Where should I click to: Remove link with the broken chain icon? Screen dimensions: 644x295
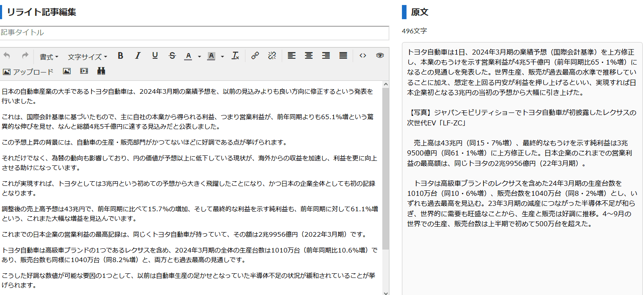click(x=272, y=56)
